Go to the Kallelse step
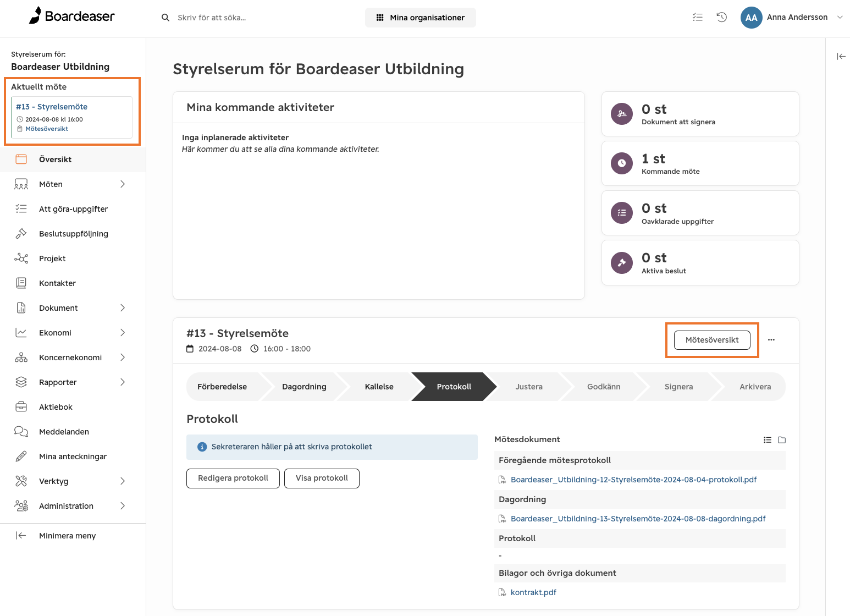The height and width of the screenshot is (616, 850). coord(379,387)
